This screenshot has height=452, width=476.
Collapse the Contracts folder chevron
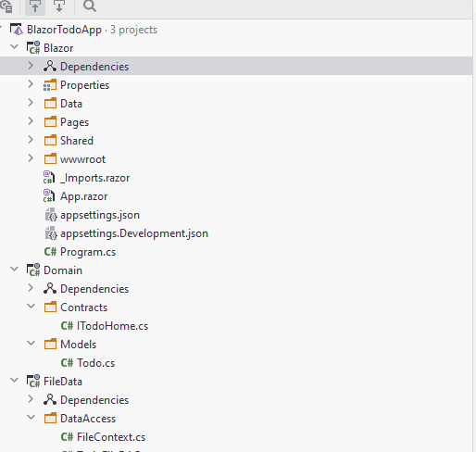(31, 307)
